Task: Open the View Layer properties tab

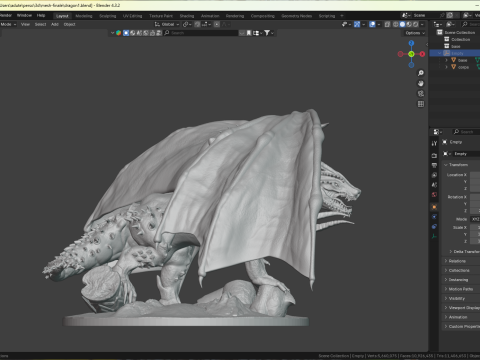Action: point(434,175)
